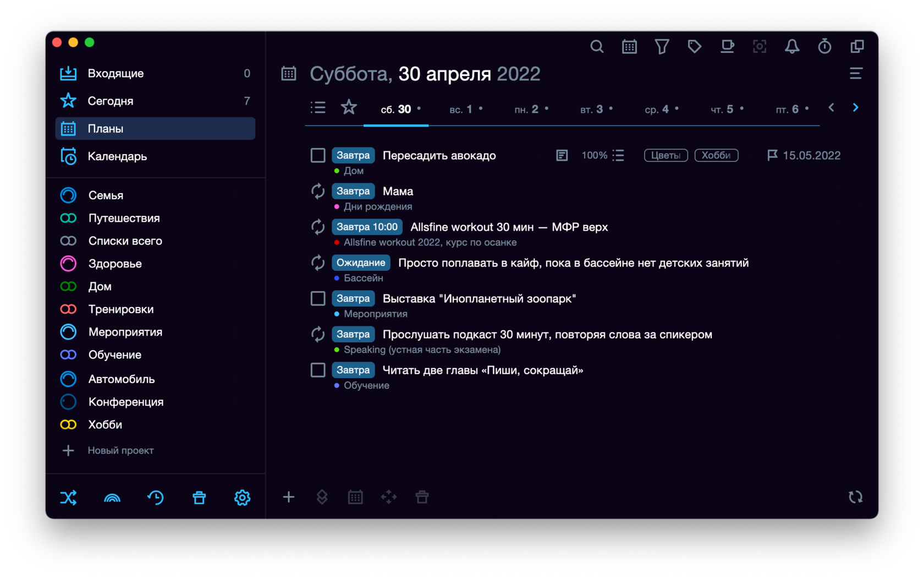The height and width of the screenshot is (579, 924).
Task: Start the timer stopwatch icon
Action: pos(824,47)
